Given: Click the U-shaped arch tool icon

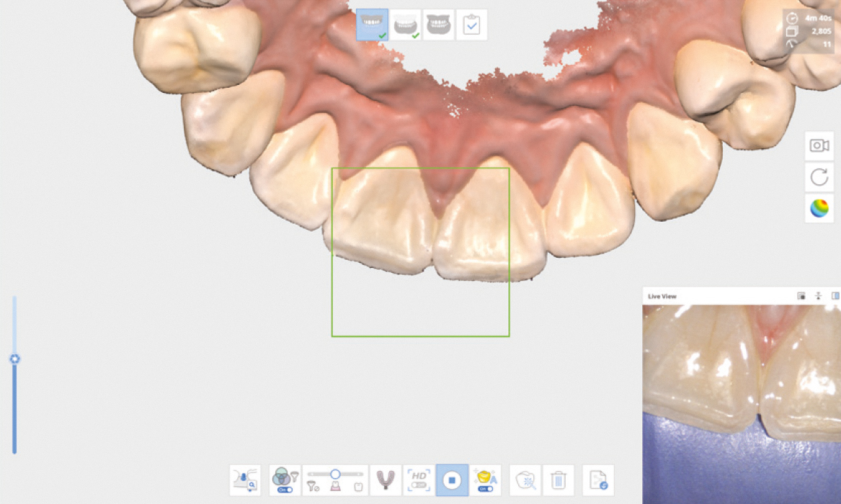Looking at the screenshot, I should (385, 480).
